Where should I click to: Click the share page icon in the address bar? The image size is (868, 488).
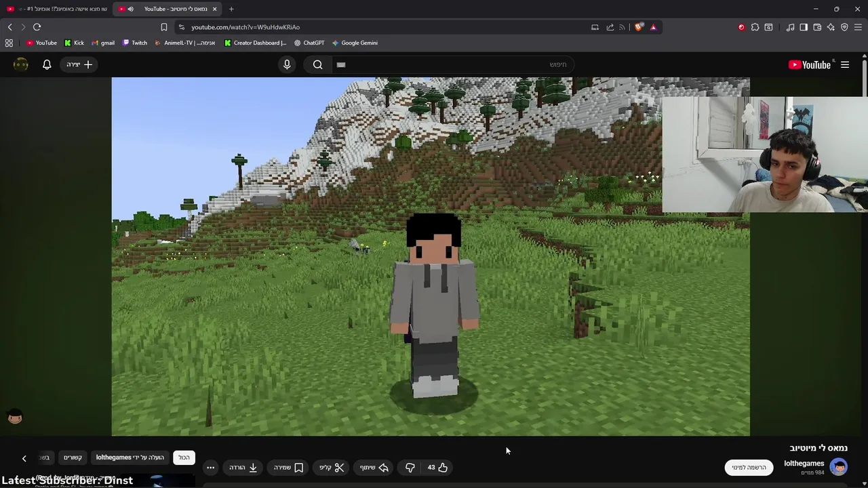(610, 27)
